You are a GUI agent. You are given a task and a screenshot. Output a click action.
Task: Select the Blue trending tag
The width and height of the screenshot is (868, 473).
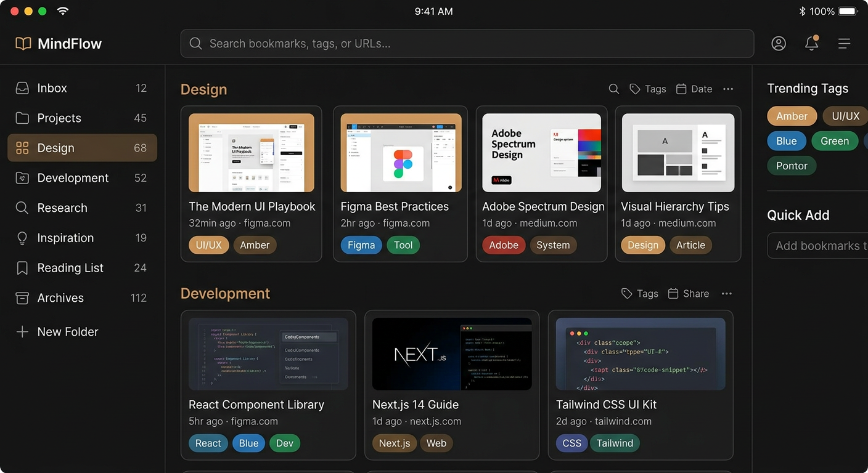(x=787, y=141)
